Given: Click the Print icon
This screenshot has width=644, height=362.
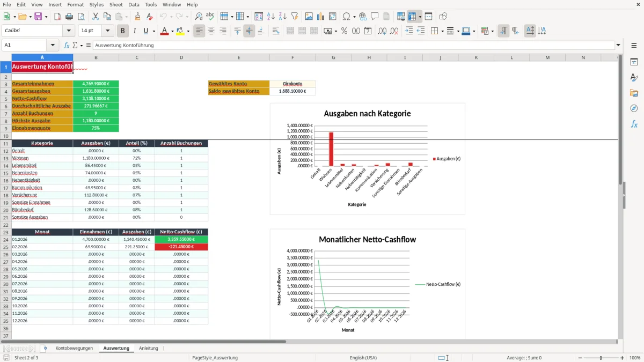Looking at the screenshot, I should [70, 17].
